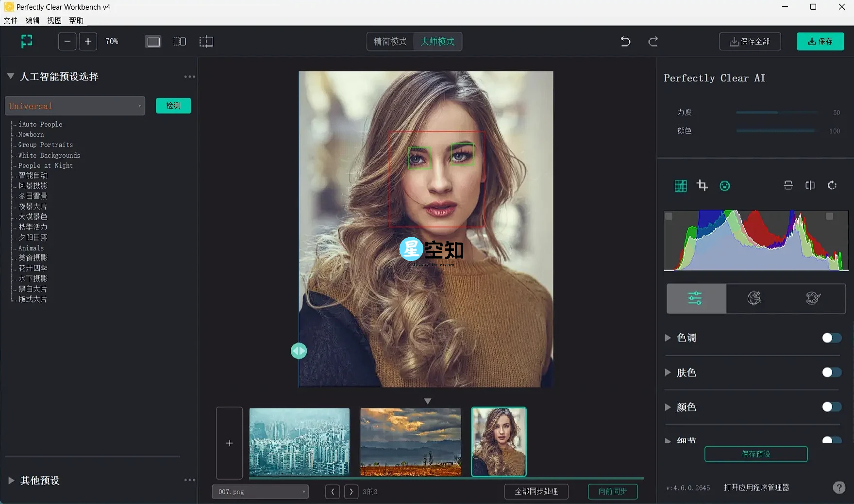This screenshot has width=854, height=504.
Task: Click the rotate icon above histogram
Action: [x=832, y=185]
